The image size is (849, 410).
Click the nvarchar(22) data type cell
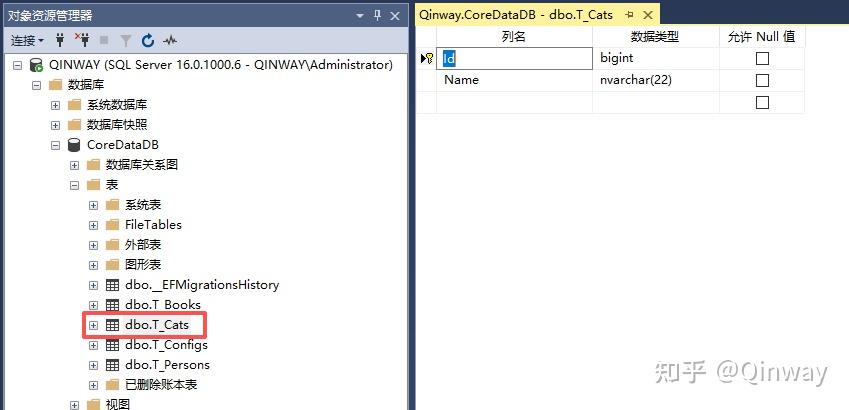pos(656,80)
